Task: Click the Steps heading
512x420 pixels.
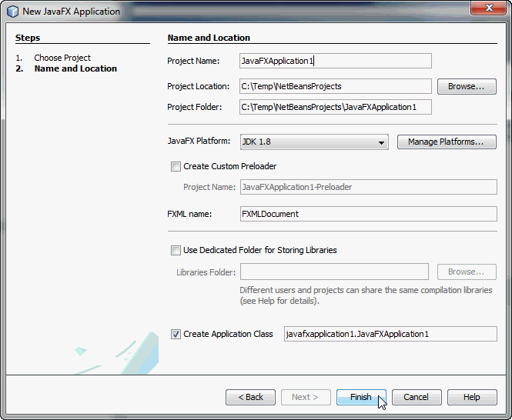Action: tap(28, 38)
